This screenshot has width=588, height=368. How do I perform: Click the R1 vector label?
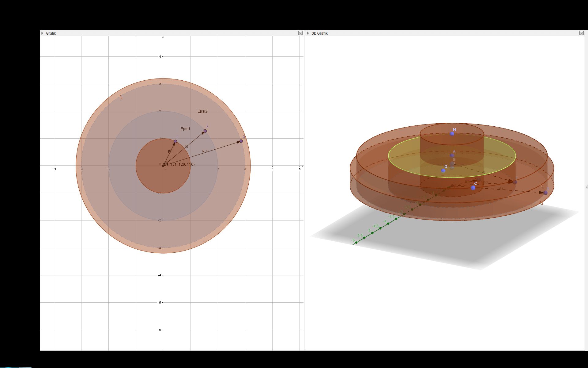[170, 152]
